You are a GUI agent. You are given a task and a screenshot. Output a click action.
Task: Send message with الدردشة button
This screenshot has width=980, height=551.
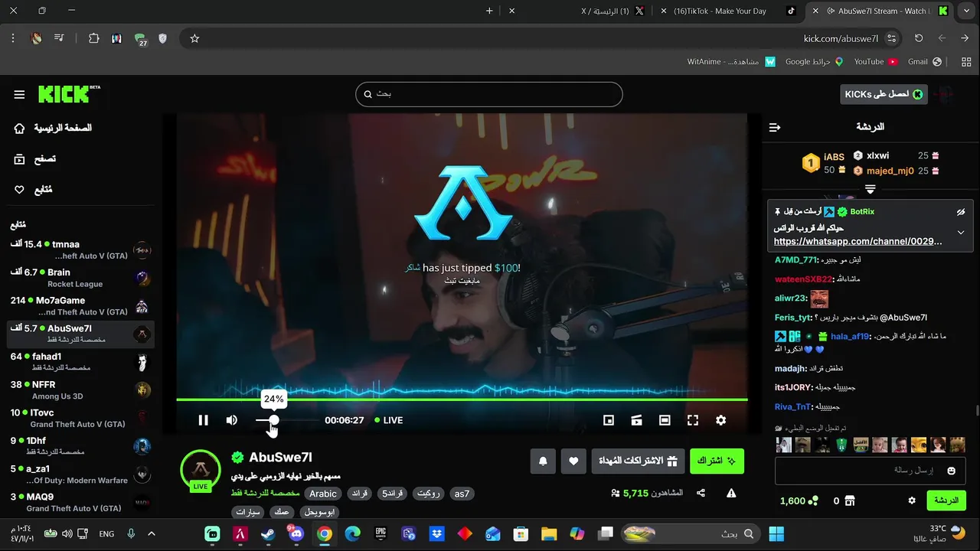pos(946,500)
